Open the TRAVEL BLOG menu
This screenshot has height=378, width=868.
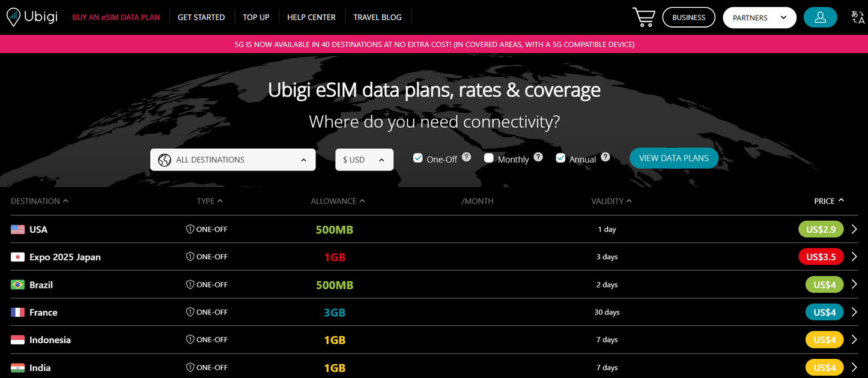[377, 17]
